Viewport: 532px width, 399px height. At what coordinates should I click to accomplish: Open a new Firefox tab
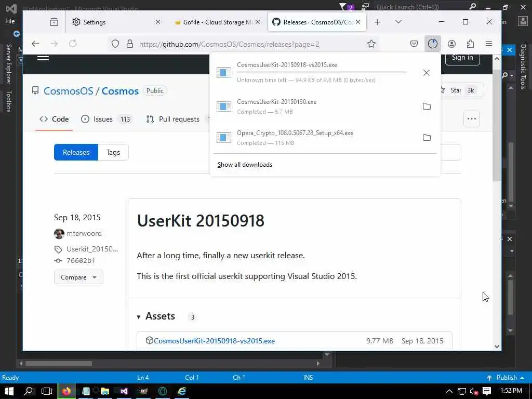(378, 22)
